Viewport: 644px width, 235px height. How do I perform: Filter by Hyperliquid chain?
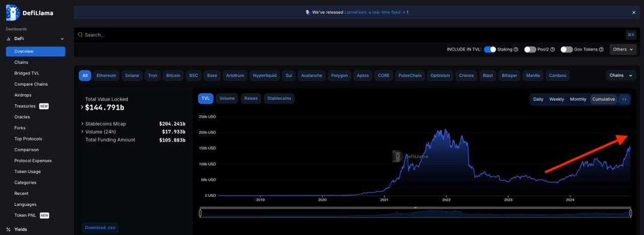(x=265, y=75)
